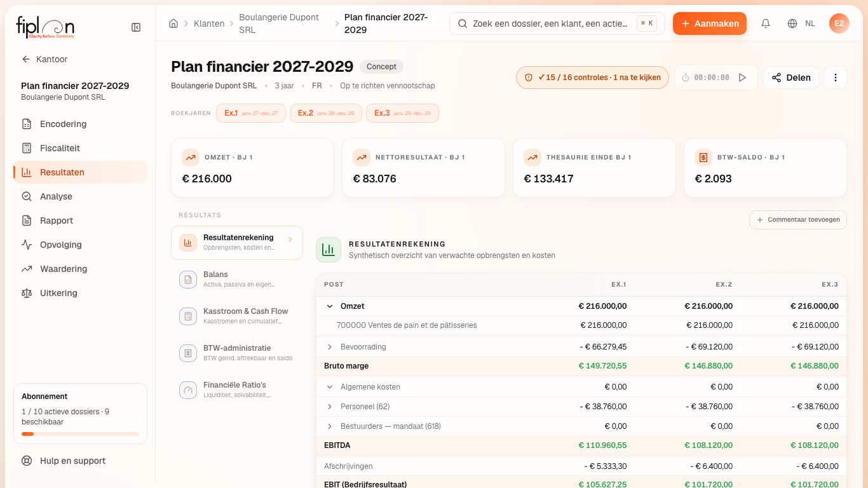Click the subscription usage progress bar
This screenshot has width=868, height=488.
click(x=80, y=434)
